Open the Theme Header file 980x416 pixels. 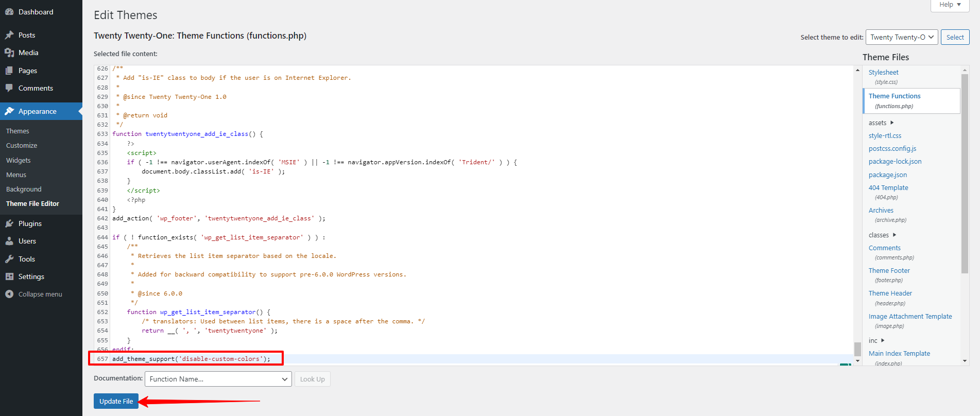(890, 293)
